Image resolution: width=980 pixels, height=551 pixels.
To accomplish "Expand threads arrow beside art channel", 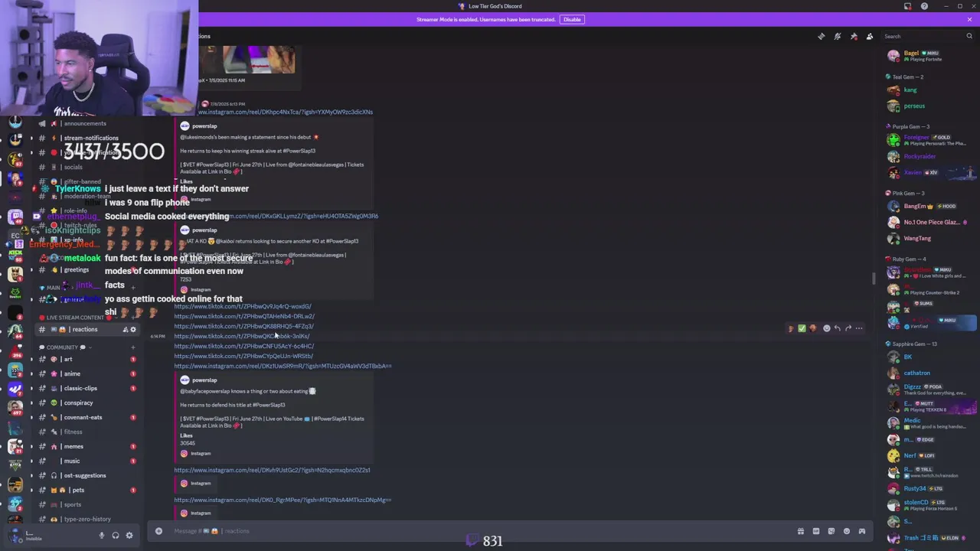I will click(x=31, y=359).
